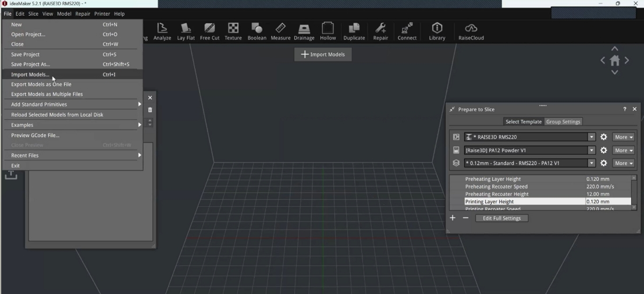Choose Export Models as One File
The image size is (644, 294).
click(73, 84)
